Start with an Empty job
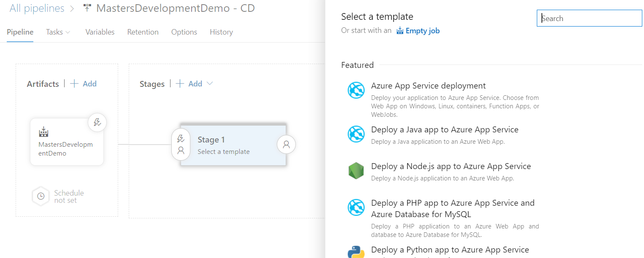Screen dimensions: 644x258 pos(423,30)
